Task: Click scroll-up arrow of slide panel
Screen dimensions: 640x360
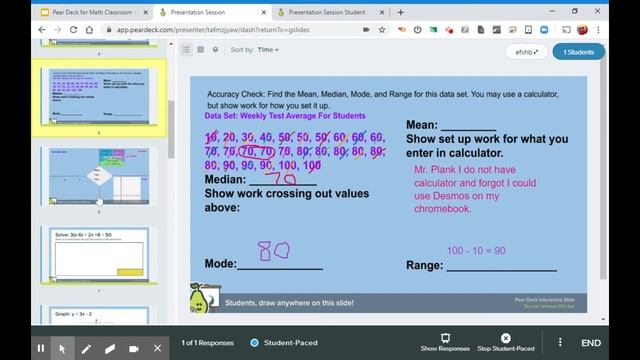Action: click(171, 44)
